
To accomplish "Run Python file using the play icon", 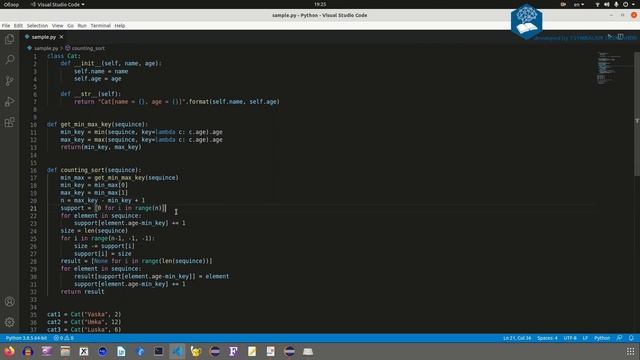I will coord(610,37).
